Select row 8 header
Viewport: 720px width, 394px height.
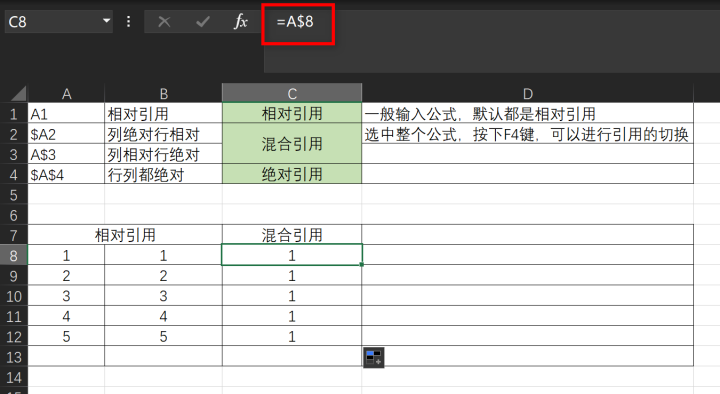14,255
